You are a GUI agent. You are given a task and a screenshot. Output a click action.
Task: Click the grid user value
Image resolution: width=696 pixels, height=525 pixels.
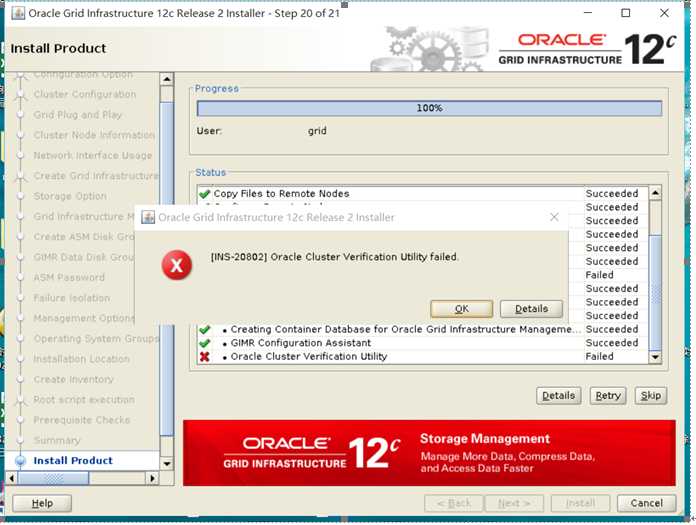(317, 131)
